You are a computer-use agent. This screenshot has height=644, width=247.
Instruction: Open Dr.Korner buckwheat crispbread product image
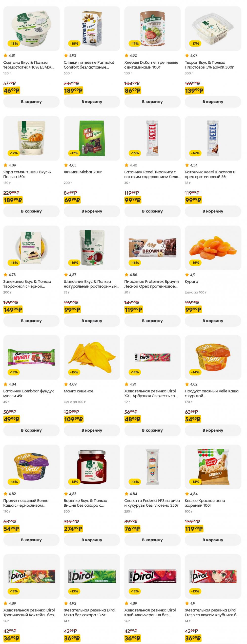(152, 29)
